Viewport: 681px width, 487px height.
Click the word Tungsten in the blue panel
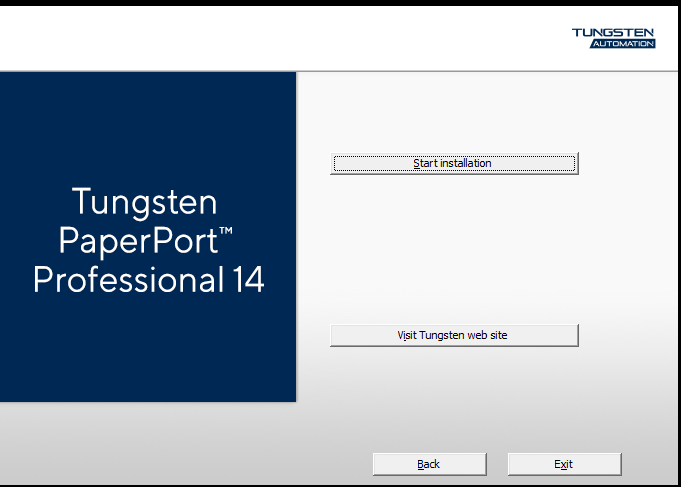tap(145, 203)
